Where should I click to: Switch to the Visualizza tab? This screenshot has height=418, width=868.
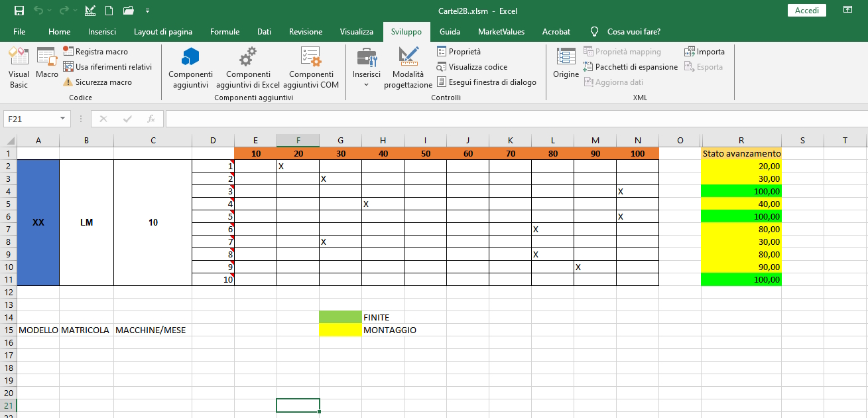(x=357, y=32)
